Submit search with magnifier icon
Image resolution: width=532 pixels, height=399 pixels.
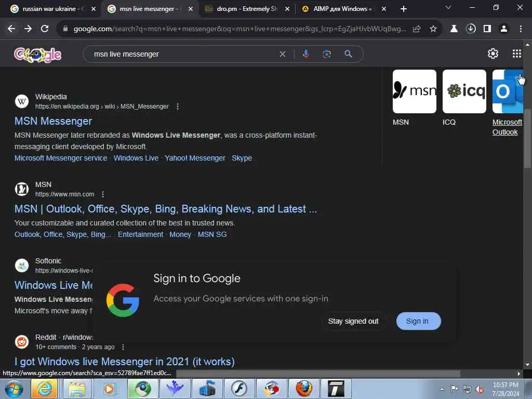pyautogui.click(x=348, y=54)
